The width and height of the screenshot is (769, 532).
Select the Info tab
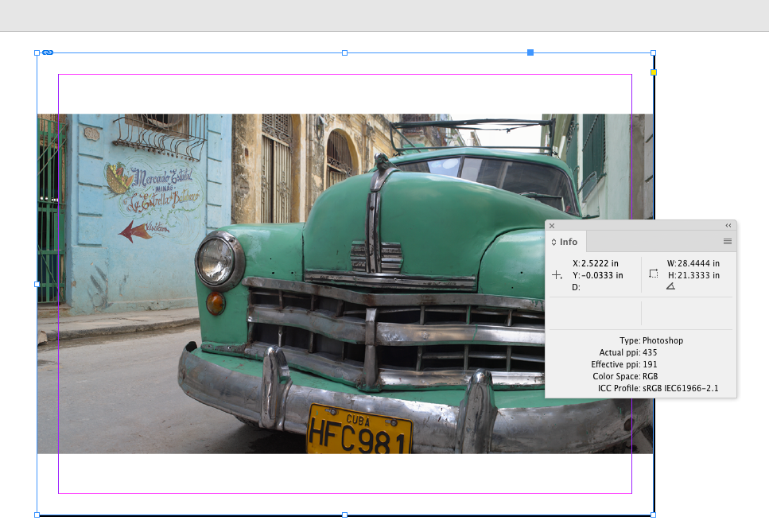click(568, 242)
